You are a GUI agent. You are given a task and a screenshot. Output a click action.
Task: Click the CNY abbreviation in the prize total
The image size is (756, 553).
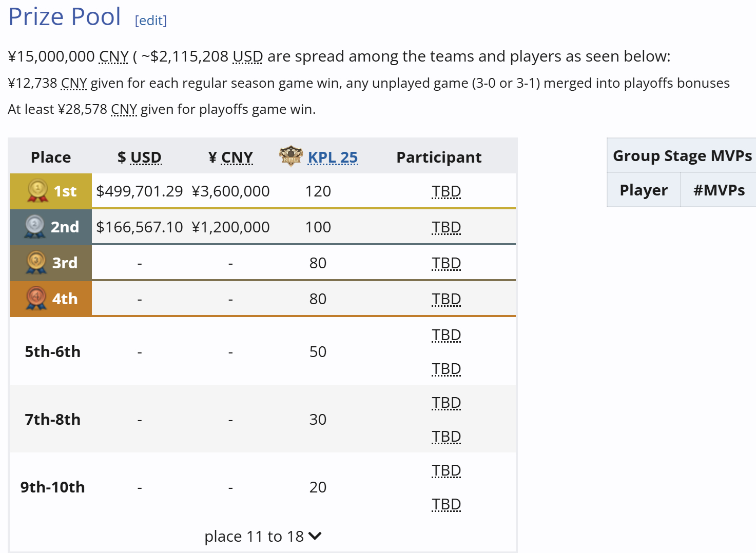point(114,56)
